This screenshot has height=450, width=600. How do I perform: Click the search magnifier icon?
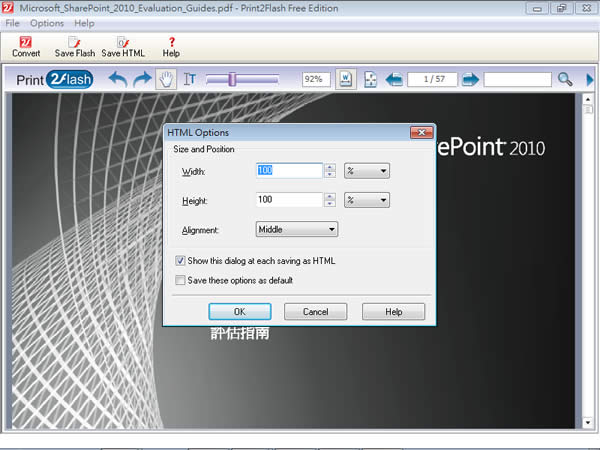pos(565,79)
